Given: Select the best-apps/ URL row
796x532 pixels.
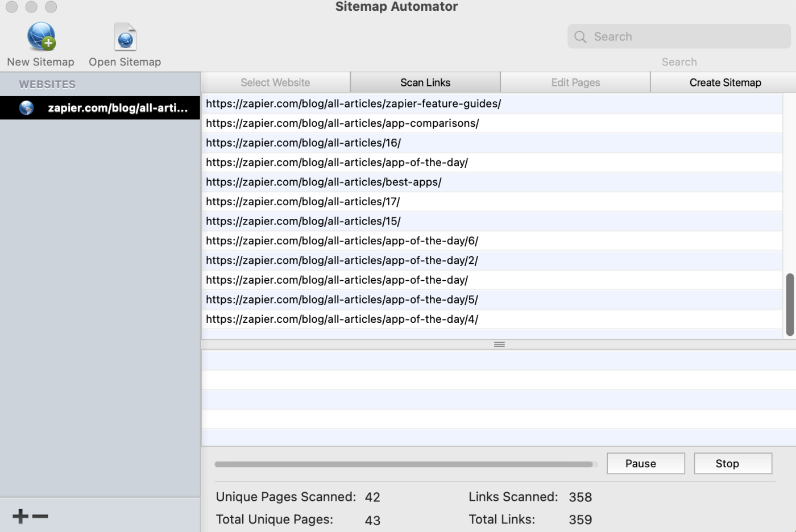Looking at the screenshot, I should tap(492, 182).
